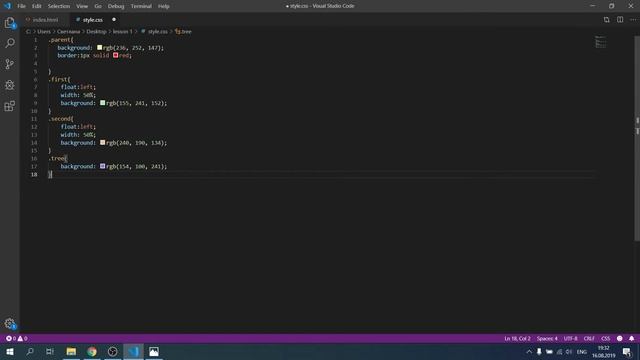Change indentation via Spaces: 4
Viewport: 640px width, 360px height.
(547, 338)
